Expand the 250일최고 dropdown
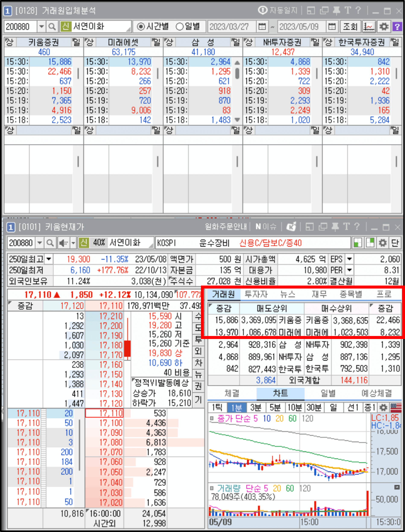The width and height of the screenshot is (405, 532). point(49,259)
